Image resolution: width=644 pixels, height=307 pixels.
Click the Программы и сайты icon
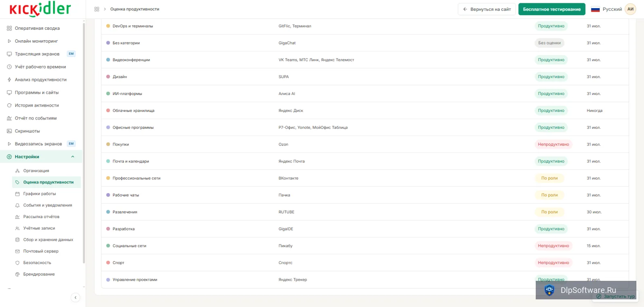pos(9,93)
